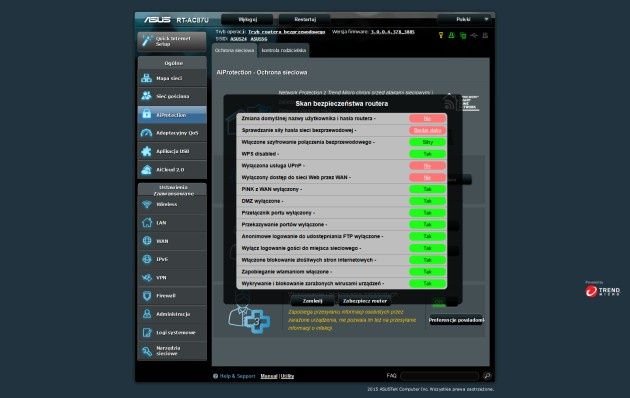Image resolution: width=630 pixels, height=398 pixels.
Task: Click green Tak for DMZ wyłączone row
Action: 428,201
